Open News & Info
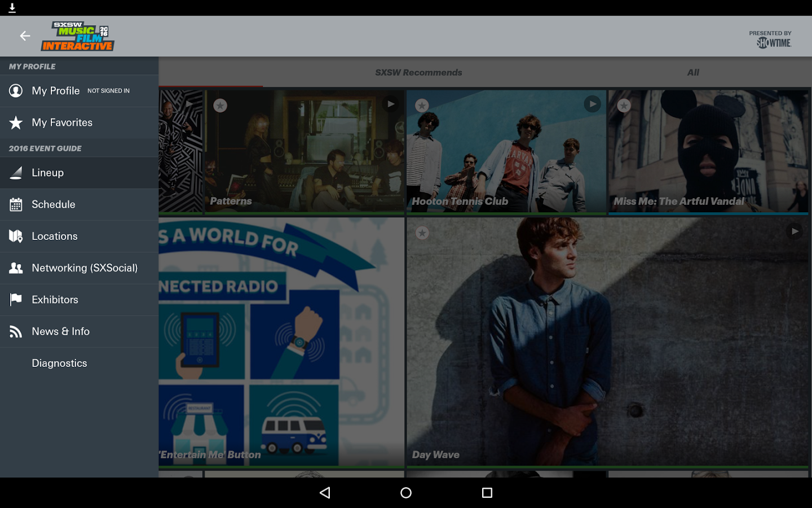This screenshot has width=812, height=508. point(79,331)
